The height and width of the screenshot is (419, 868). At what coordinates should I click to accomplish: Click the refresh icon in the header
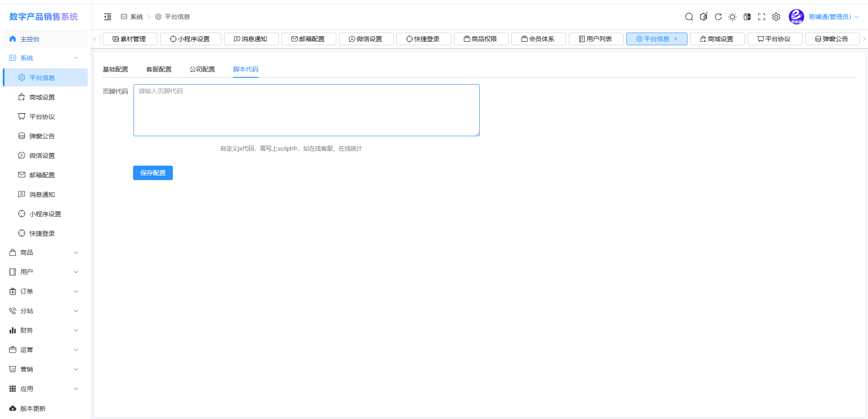718,17
